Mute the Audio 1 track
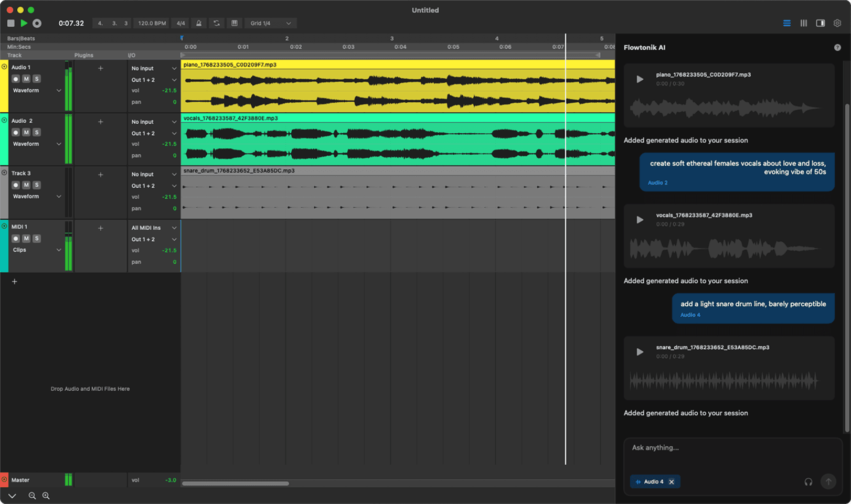Image resolution: width=851 pixels, height=504 pixels. pyautogui.click(x=26, y=79)
